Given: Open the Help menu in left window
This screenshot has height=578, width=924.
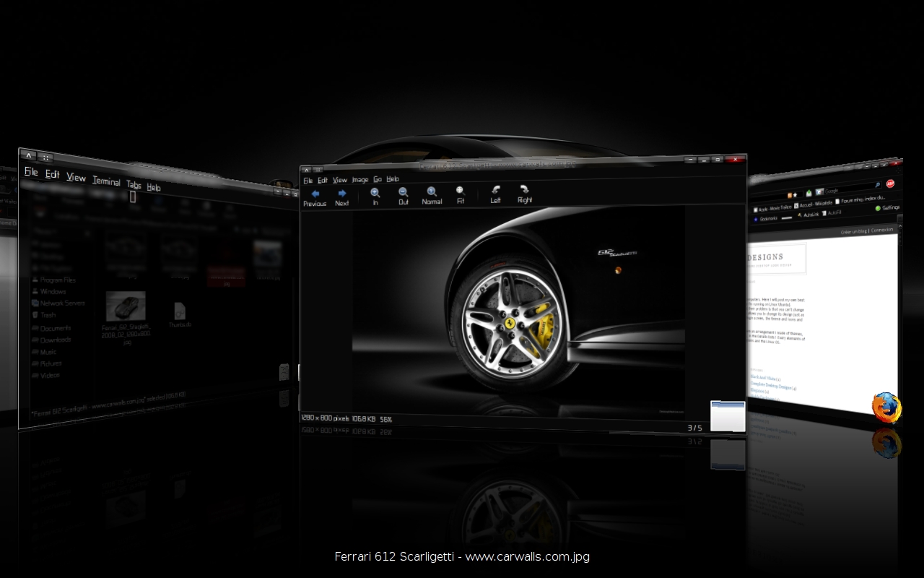Looking at the screenshot, I should (x=154, y=187).
